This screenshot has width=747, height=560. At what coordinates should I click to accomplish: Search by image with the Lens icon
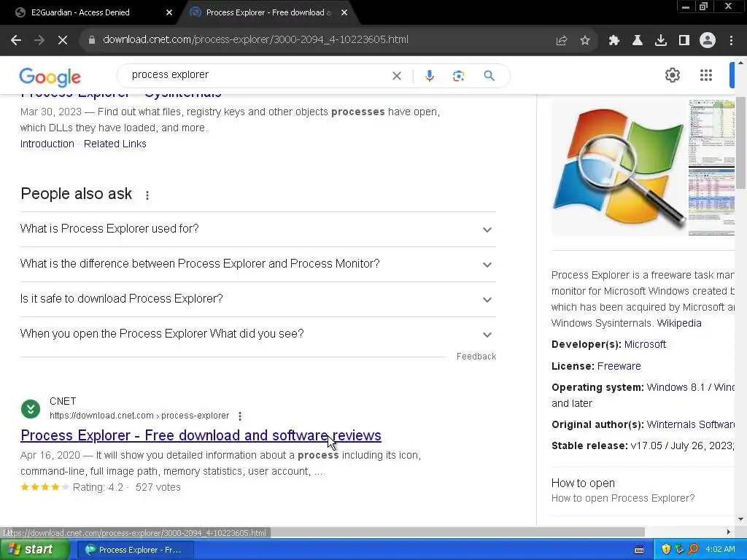tap(458, 76)
